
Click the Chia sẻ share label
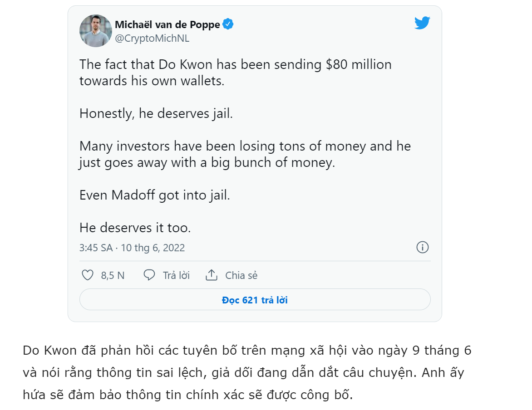[x=241, y=275]
